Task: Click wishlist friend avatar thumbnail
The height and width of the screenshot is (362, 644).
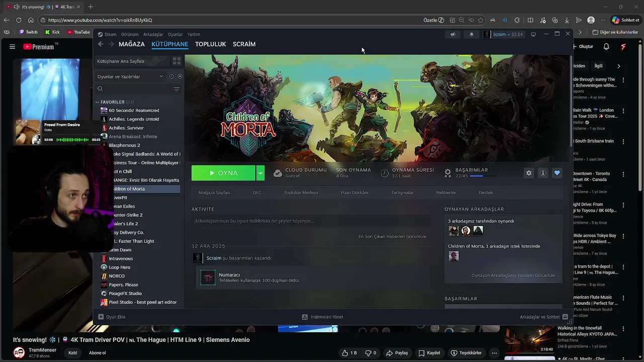Action: (x=454, y=256)
